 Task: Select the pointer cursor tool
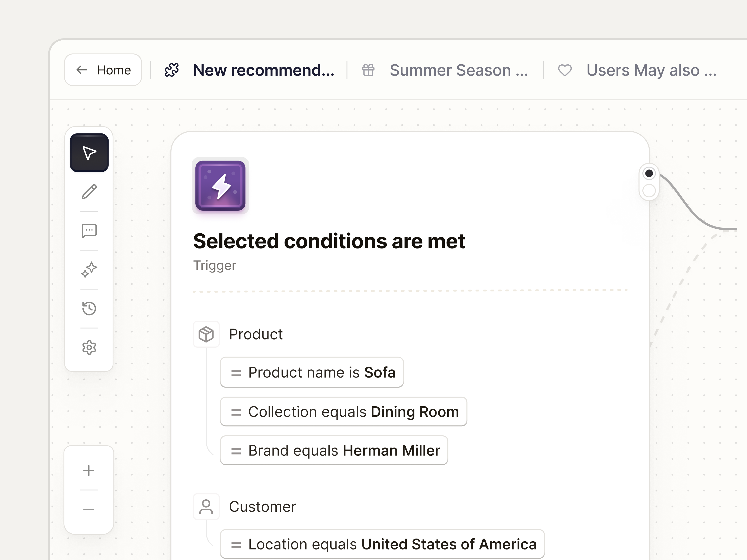tap(89, 153)
